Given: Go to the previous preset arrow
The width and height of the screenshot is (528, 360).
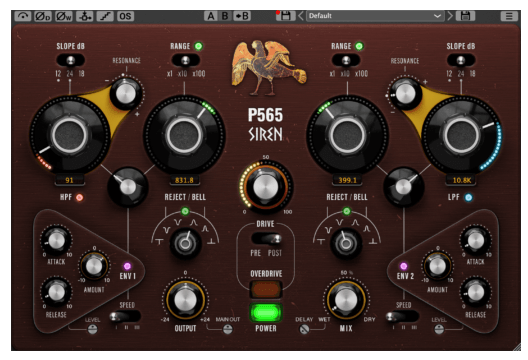Looking at the screenshot, I should [x=301, y=16].
